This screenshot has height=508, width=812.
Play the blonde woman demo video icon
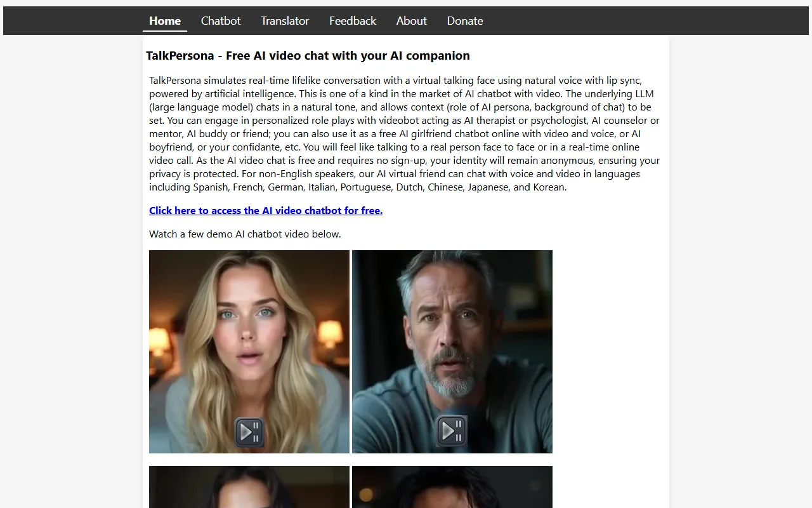(249, 432)
